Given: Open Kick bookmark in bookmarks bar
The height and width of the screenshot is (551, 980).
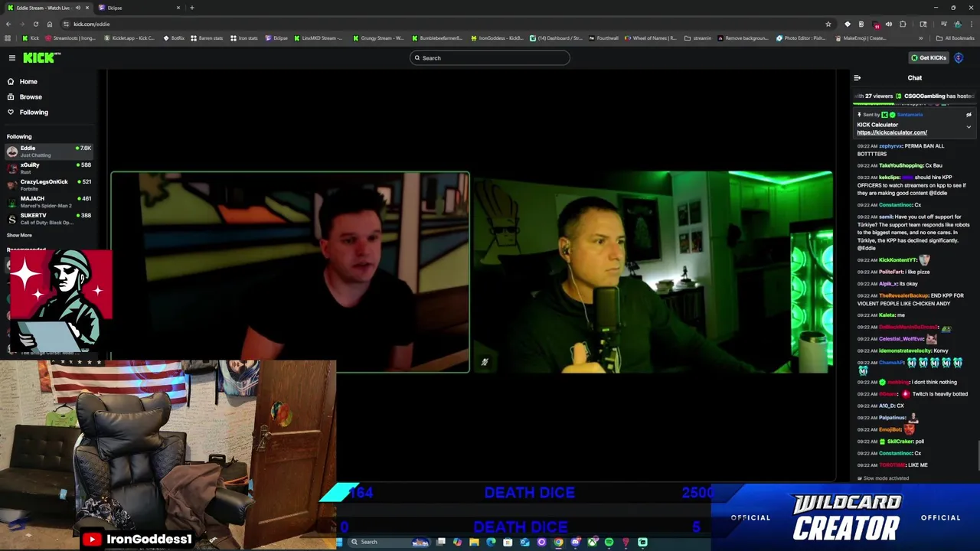Looking at the screenshot, I should (31, 38).
